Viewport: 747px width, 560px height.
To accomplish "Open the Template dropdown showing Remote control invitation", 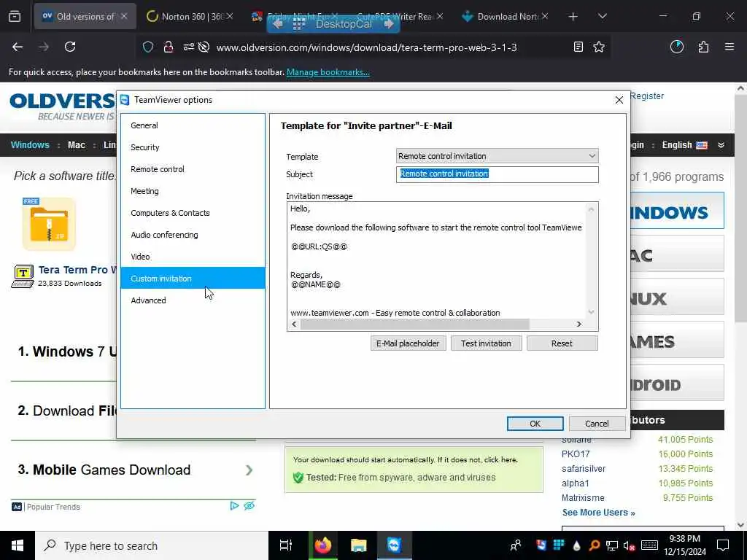I will coord(497,156).
